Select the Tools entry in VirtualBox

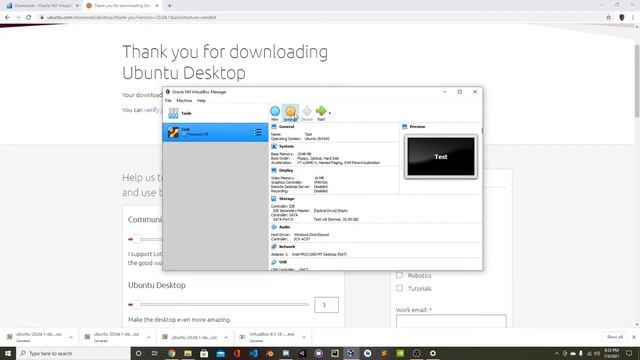click(215, 113)
